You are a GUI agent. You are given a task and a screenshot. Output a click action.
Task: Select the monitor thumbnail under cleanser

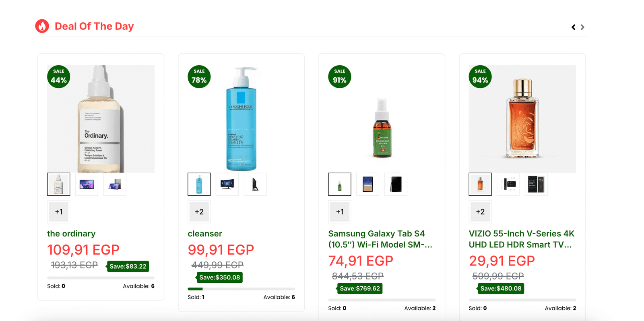click(x=227, y=184)
